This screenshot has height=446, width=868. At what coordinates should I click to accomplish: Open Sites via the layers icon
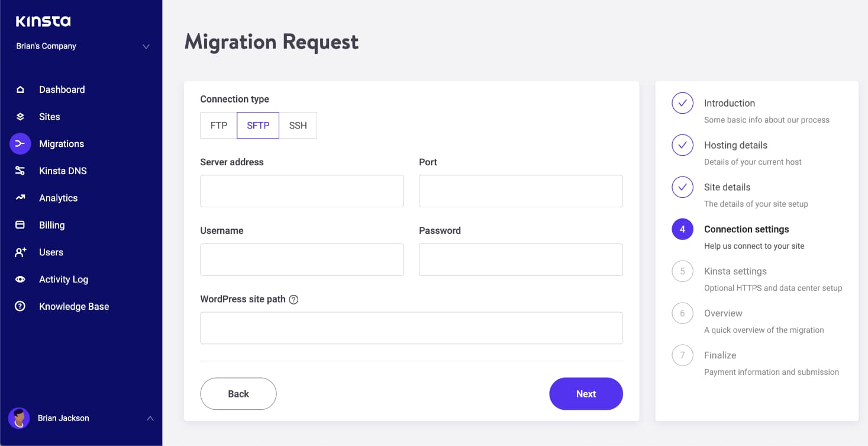pyautogui.click(x=20, y=117)
